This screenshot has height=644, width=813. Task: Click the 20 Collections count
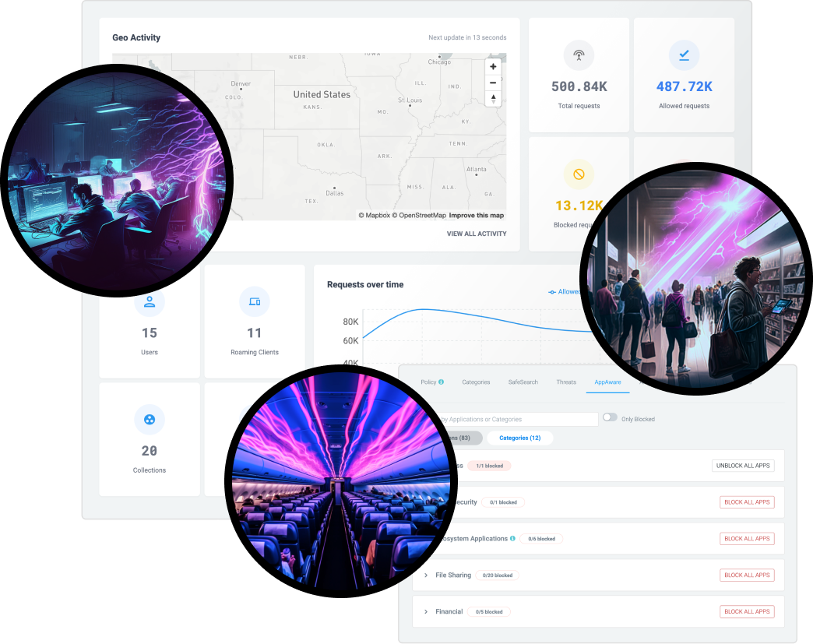click(x=150, y=451)
